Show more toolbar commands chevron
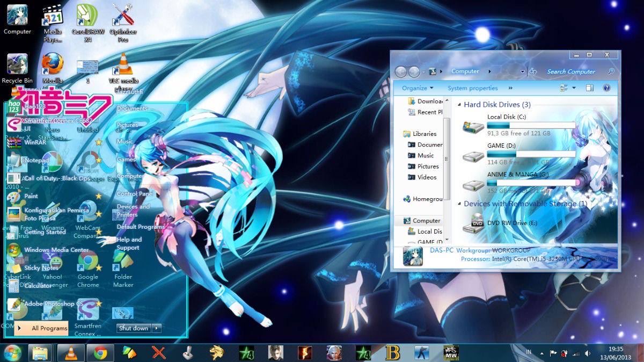This screenshot has width=644, height=362. coord(510,88)
